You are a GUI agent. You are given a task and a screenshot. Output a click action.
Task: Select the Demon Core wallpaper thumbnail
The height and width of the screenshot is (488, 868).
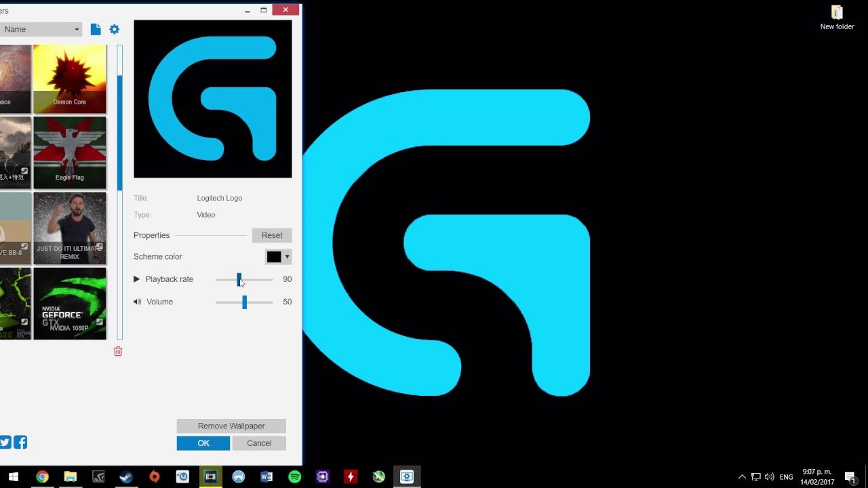[x=69, y=77]
